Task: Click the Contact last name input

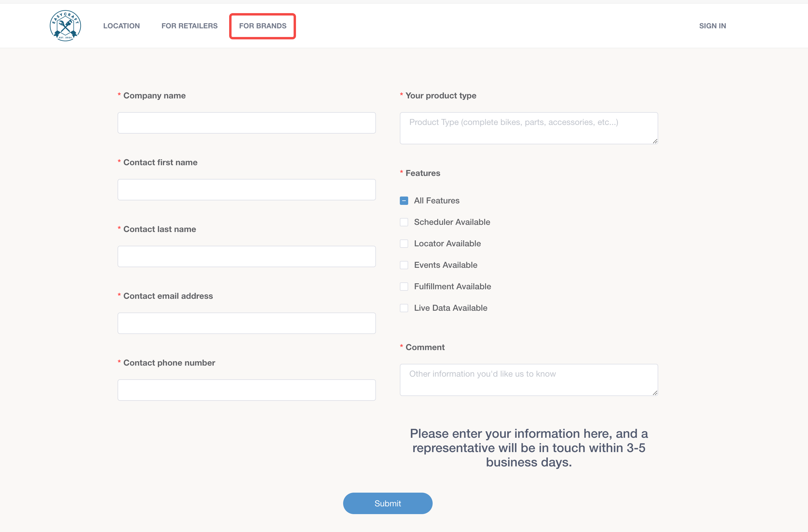Action: coord(246,256)
